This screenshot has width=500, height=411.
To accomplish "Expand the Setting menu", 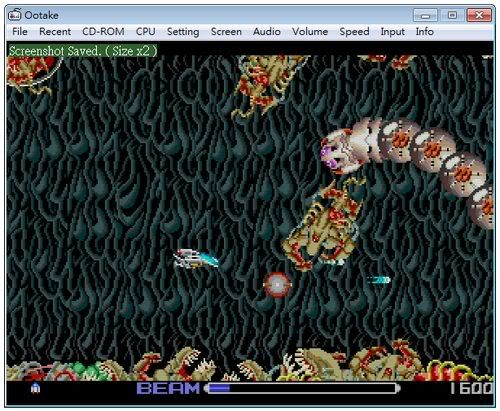I will (183, 32).
